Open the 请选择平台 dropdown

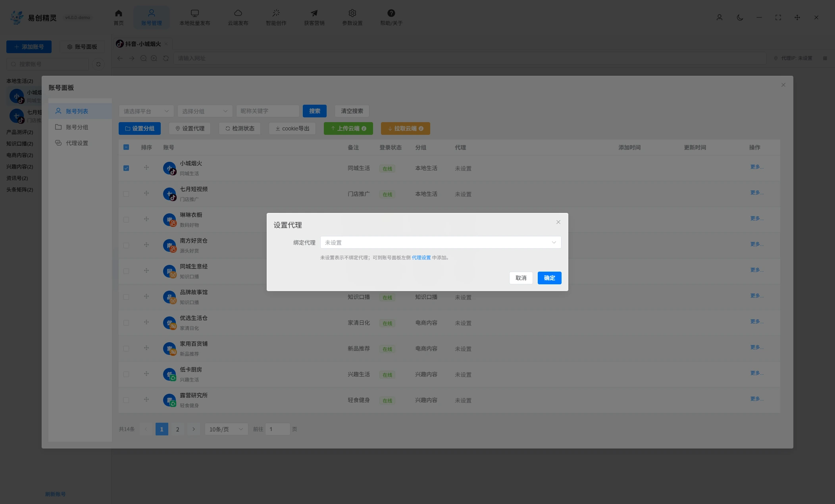tap(146, 111)
